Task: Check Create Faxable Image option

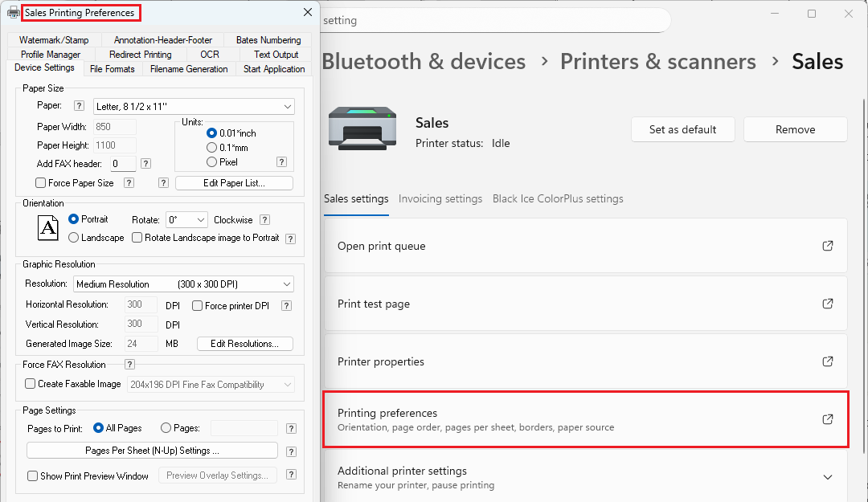Action: [31, 384]
